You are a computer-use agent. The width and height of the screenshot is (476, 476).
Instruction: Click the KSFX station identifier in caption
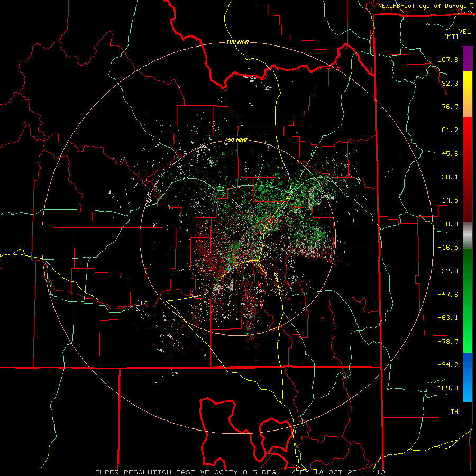(299, 472)
